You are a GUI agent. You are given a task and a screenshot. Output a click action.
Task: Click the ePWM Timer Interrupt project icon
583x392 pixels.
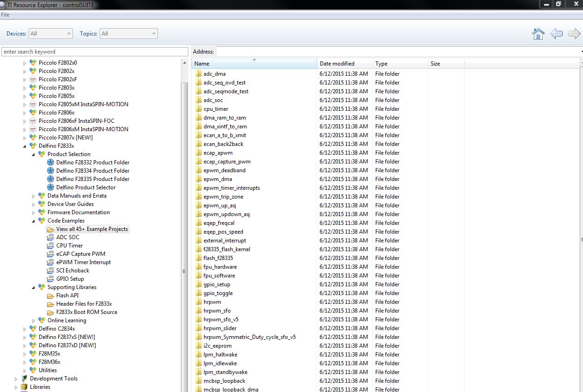click(51, 262)
